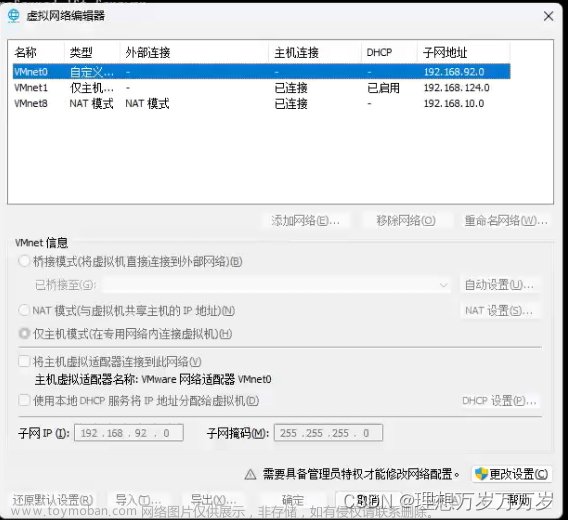This screenshot has height=520, width=568.
Task: Select the 桥接模式 radio button
Action: 24,261
